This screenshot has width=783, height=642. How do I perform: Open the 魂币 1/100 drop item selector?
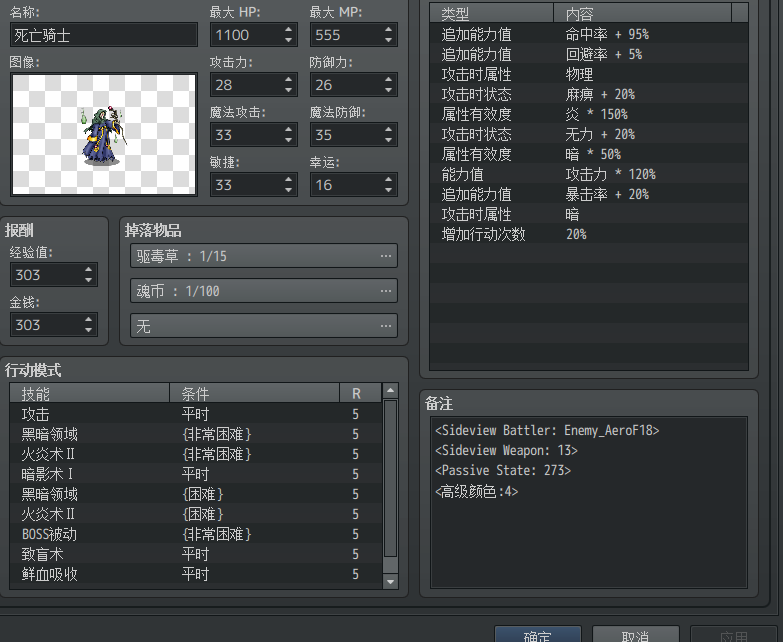264,291
